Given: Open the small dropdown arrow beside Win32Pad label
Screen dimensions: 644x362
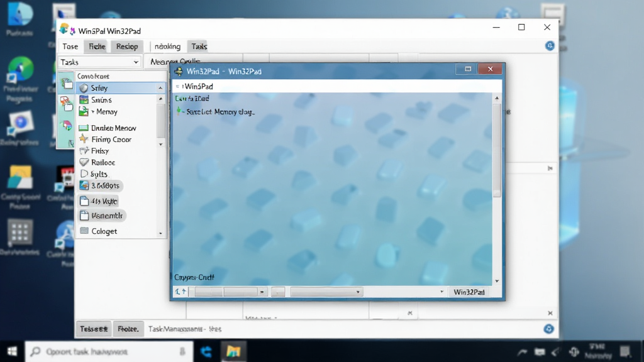Looking at the screenshot, I should [441, 292].
